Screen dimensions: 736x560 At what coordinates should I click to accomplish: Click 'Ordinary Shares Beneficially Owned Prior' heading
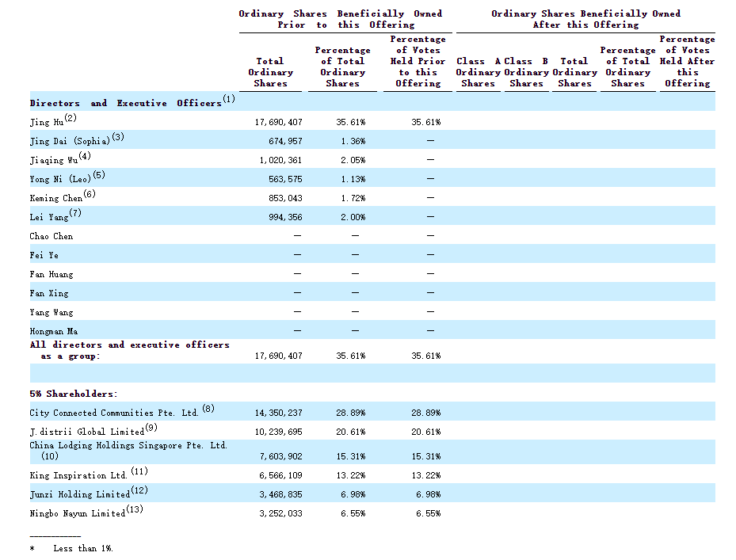coord(341,19)
